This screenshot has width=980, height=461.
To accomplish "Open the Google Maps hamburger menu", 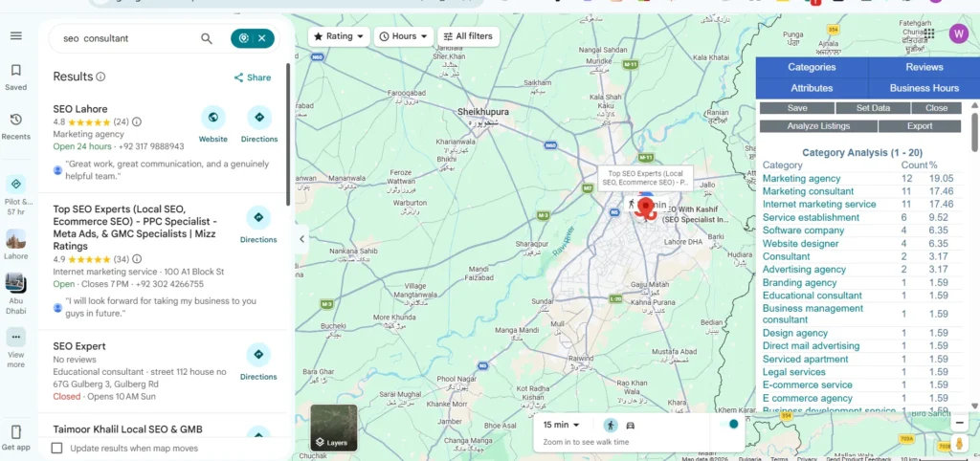I will click(16, 35).
